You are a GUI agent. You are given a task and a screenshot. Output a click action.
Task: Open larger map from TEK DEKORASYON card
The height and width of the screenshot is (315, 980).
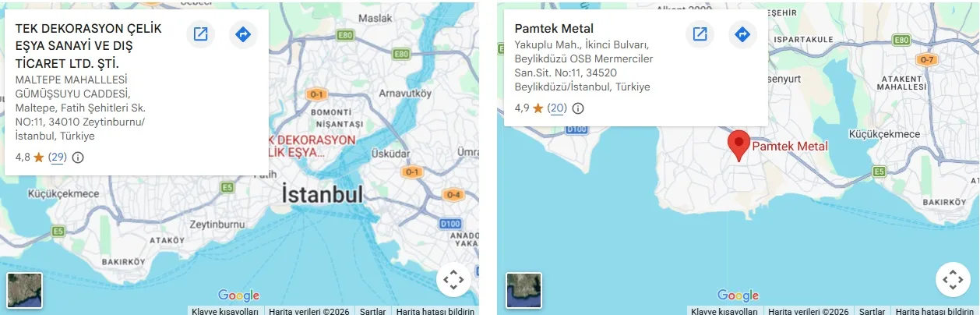(200, 34)
